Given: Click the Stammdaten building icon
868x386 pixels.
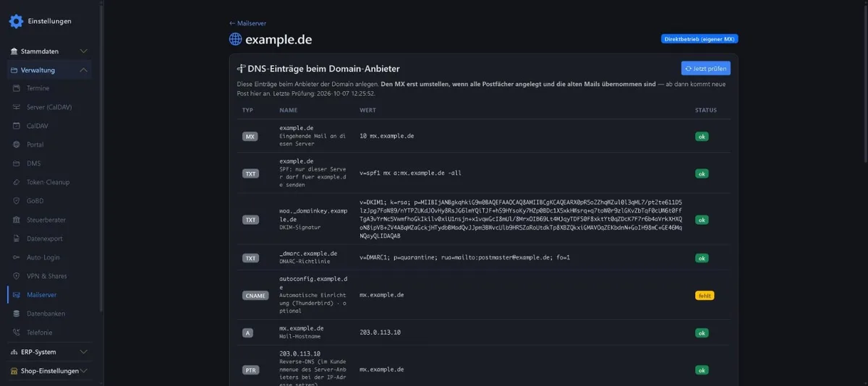Looking at the screenshot, I should tap(14, 51).
